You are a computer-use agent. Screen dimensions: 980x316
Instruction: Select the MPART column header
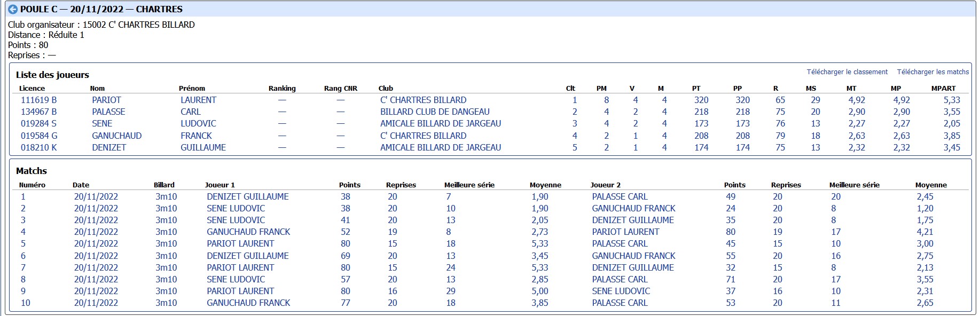click(943, 88)
